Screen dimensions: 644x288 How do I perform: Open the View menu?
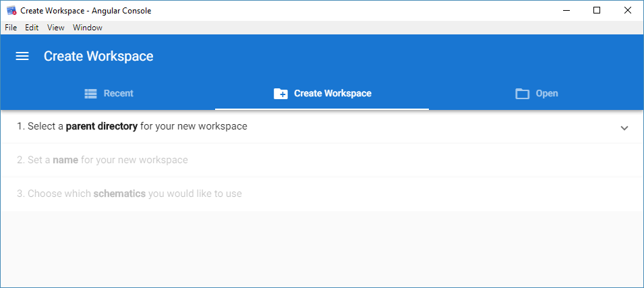coord(56,28)
